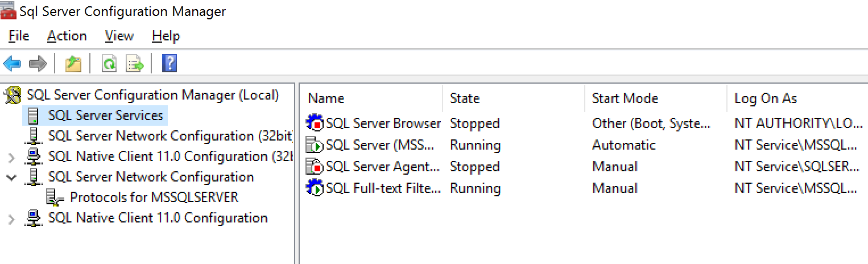This screenshot has height=264, width=868.
Task: Select SQL Server Services in the tree
Action: (106, 115)
